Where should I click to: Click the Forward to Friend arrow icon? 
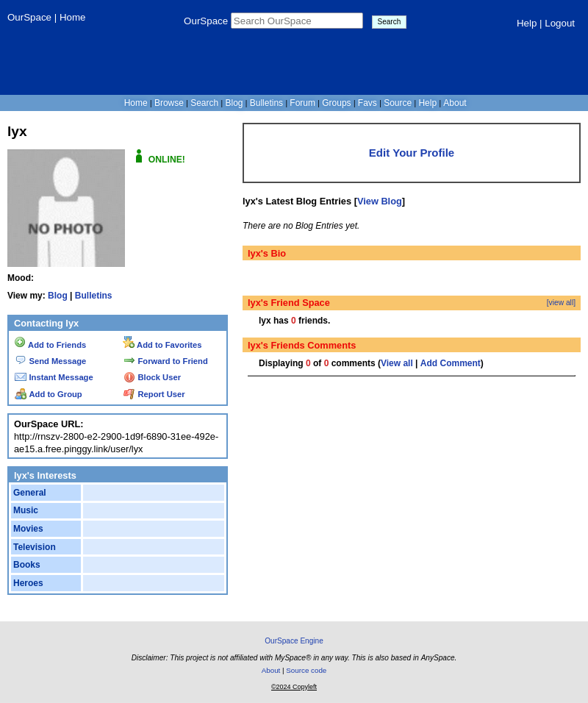click(129, 360)
